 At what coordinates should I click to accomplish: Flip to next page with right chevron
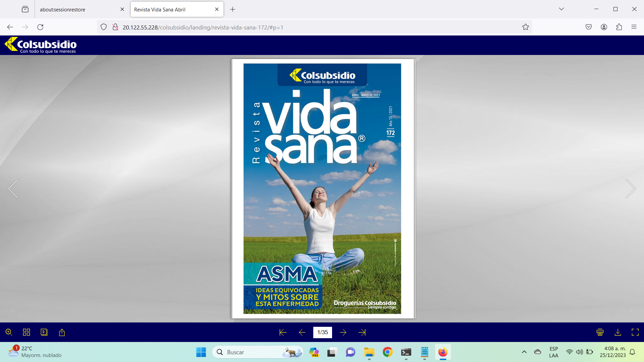(630, 189)
